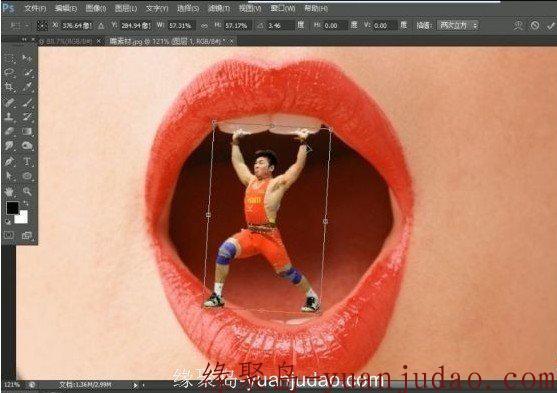Open the 图像(I) menu
The height and width of the screenshot is (393, 557).
point(96,8)
